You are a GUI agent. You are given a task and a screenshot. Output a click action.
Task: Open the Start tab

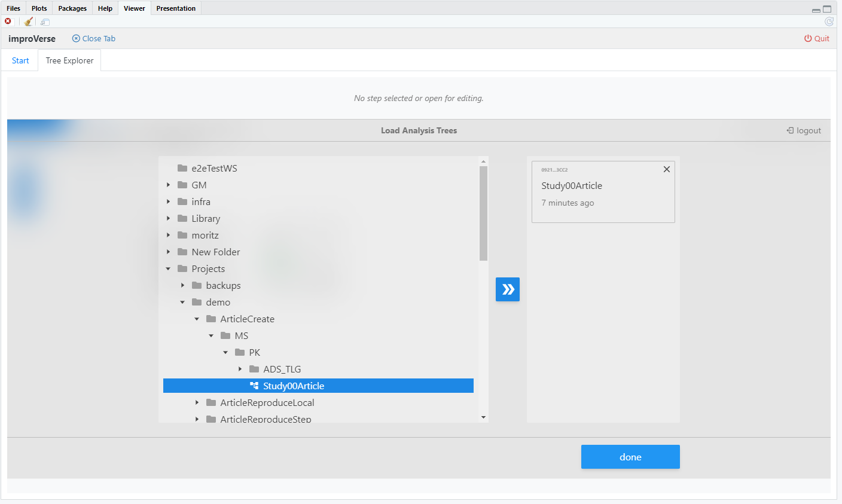coord(20,60)
